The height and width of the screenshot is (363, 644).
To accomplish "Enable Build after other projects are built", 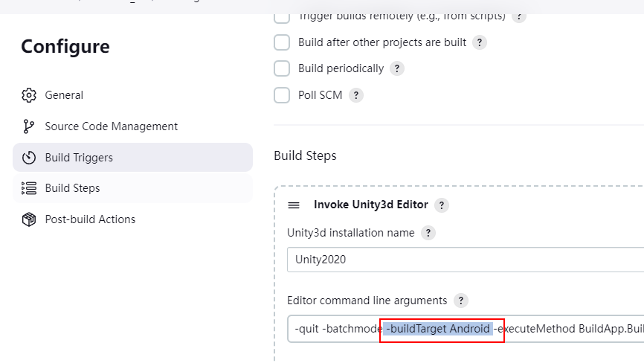I will (282, 42).
